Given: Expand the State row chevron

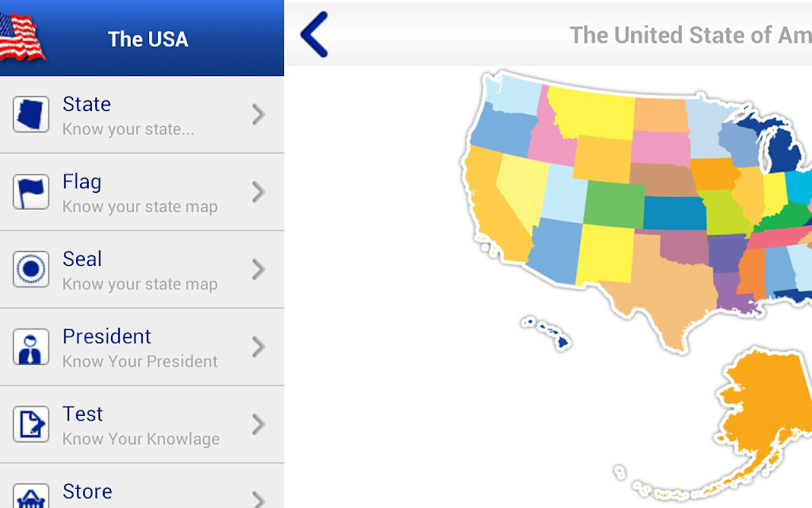Looking at the screenshot, I should pos(259,114).
